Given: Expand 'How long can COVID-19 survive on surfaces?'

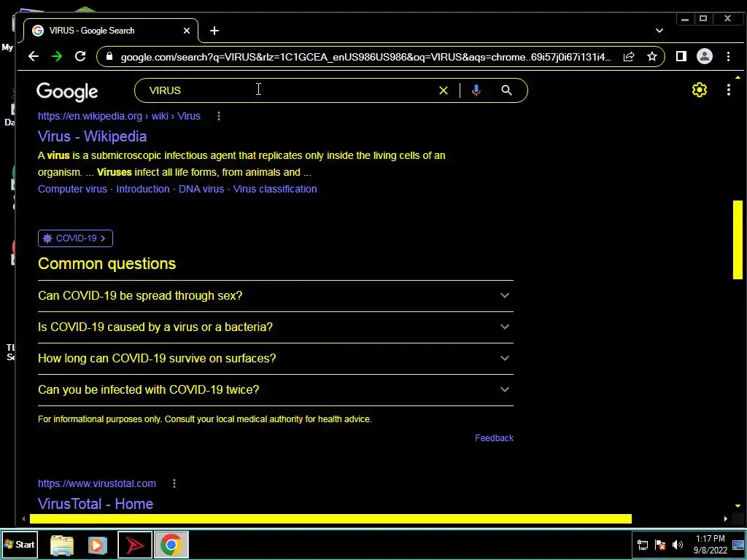Looking at the screenshot, I should (275, 359).
